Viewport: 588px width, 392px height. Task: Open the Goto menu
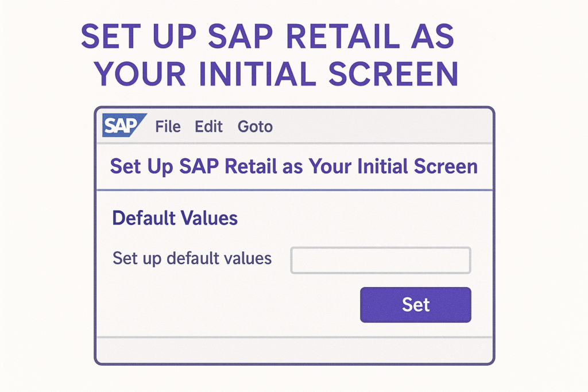255,126
